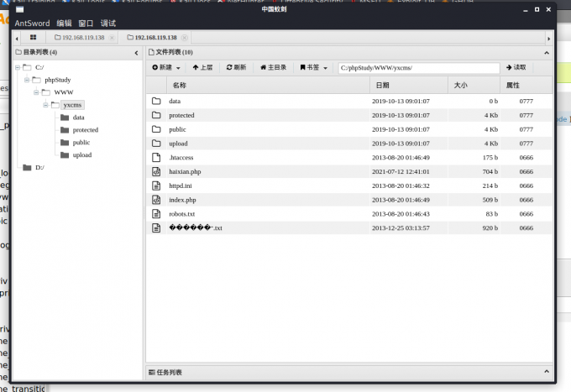Go to 主目录 home directory
Image resolution: width=571 pixels, height=392 pixels.
[x=273, y=67]
